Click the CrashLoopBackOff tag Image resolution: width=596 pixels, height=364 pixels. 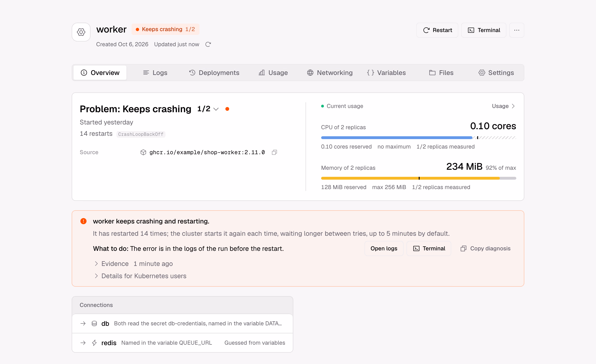point(141,134)
